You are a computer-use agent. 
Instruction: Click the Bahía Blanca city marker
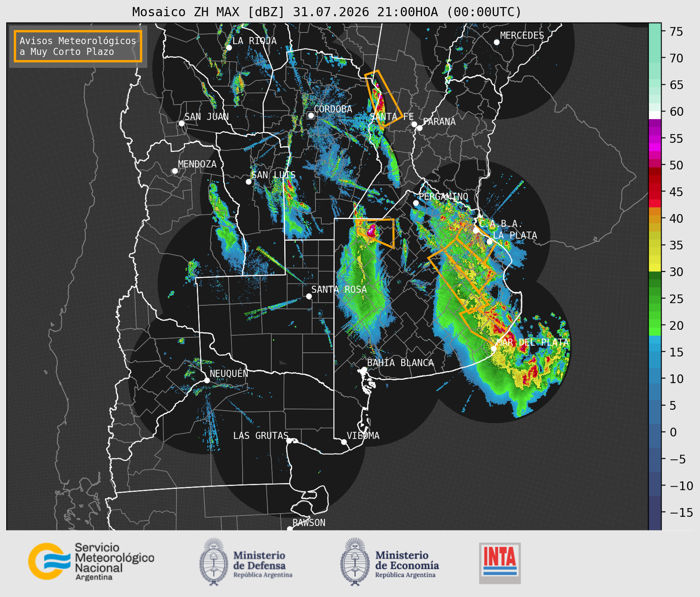click(x=364, y=369)
